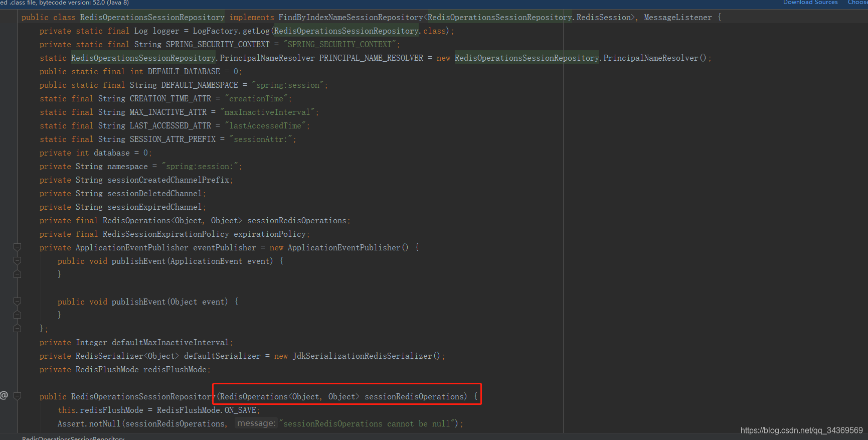Click the defaultMaxInactiveInterval field
This screenshot has width=868, height=440.
coord(170,343)
